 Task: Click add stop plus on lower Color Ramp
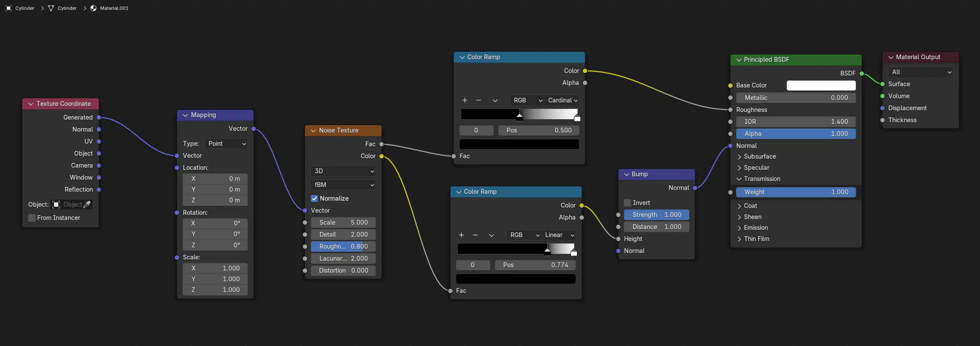click(x=461, y=235)
